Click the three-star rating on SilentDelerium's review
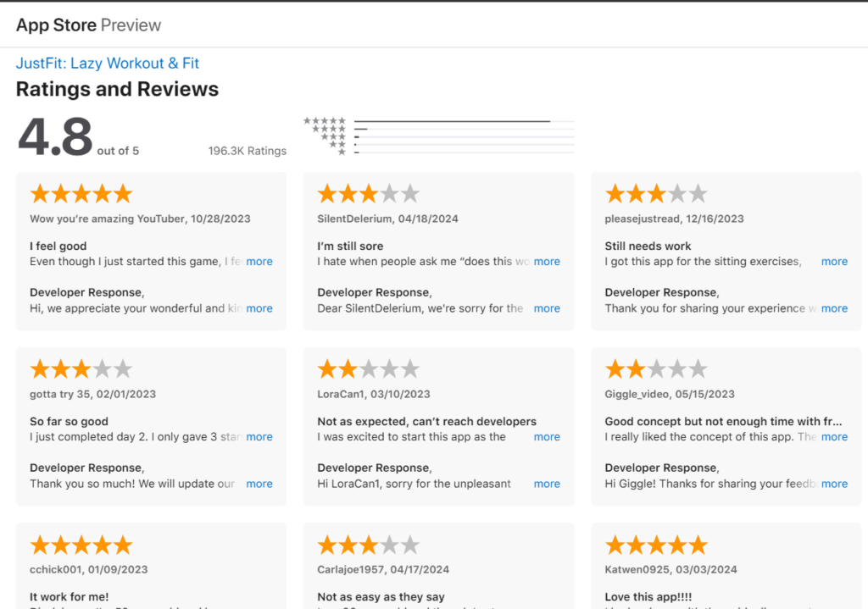 click(369, 194)
